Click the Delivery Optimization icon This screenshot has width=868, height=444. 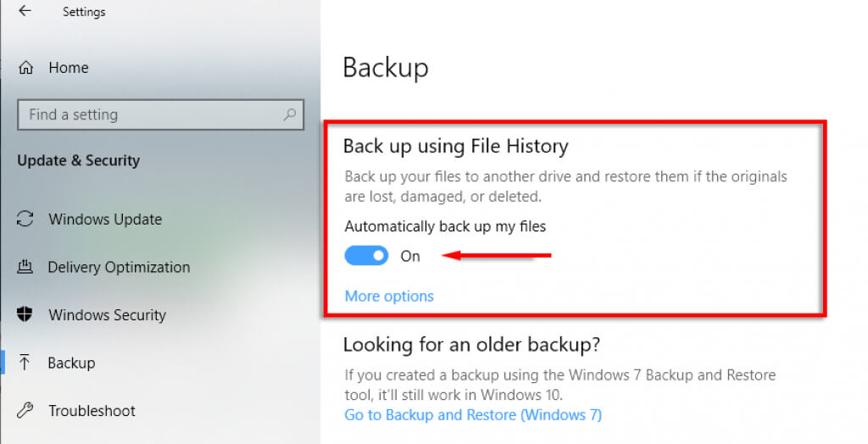click(25, 268)
